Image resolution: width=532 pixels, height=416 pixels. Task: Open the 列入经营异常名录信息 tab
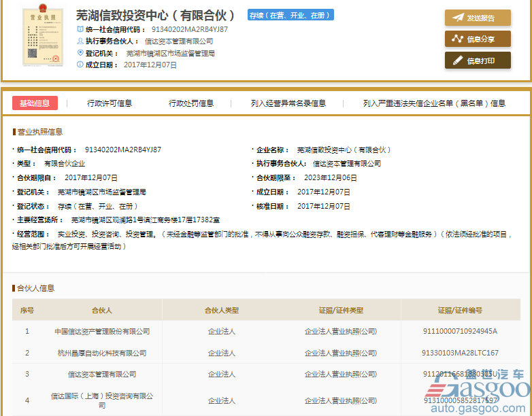288,103
